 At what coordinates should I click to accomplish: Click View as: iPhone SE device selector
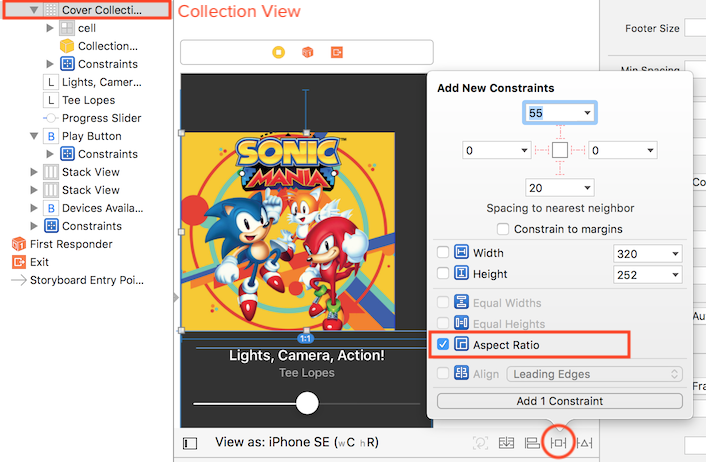click(297, 442)
